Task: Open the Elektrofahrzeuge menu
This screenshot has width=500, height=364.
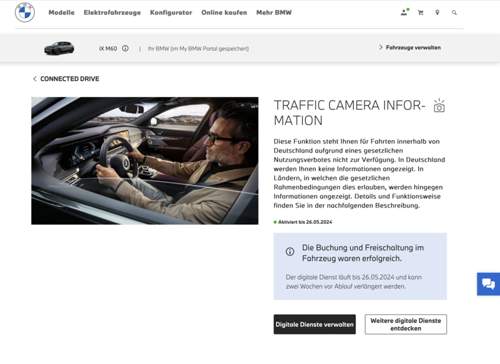Action: point(112,13)
